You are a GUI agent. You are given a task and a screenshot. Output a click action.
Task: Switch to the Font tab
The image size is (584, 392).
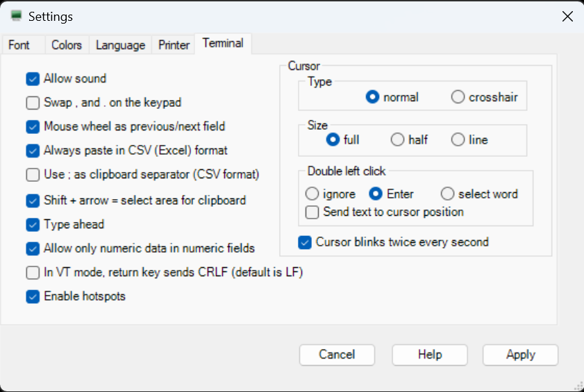point(23,45)
